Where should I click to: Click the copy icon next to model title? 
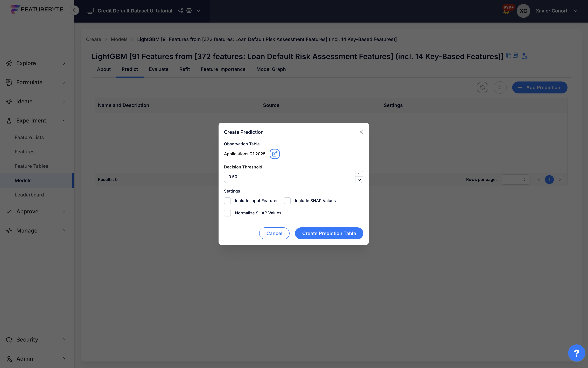click(508, 56)
